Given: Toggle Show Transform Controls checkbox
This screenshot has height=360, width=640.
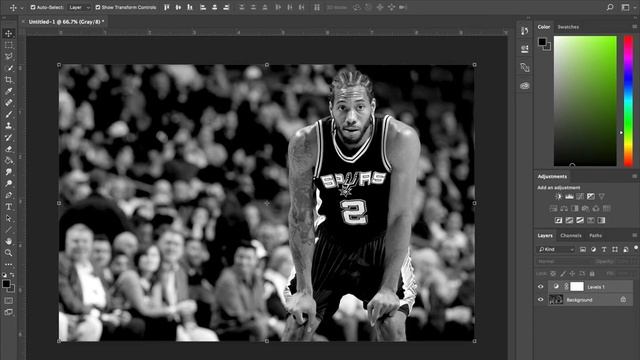Looking at the screenshot, I should [98, 7].
